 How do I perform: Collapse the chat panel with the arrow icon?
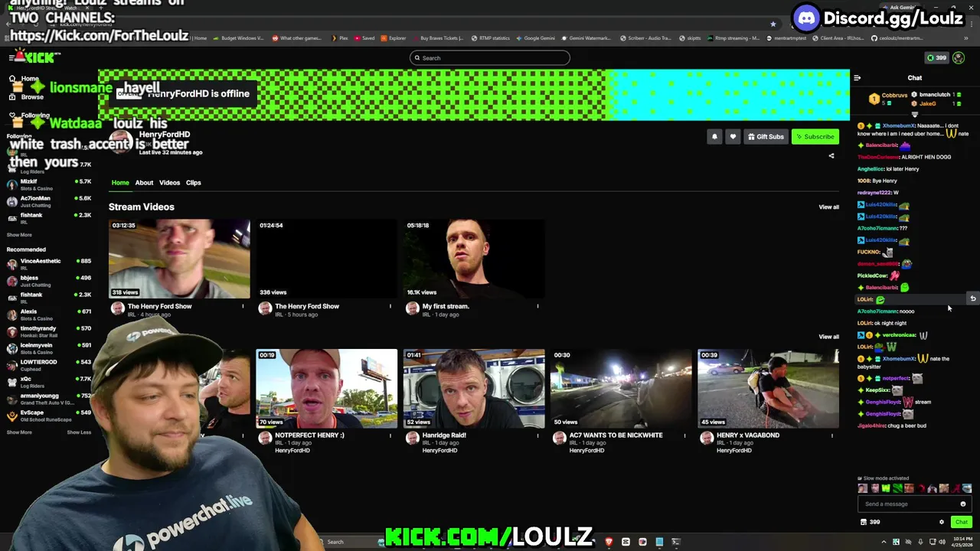(x=857, y=78)
